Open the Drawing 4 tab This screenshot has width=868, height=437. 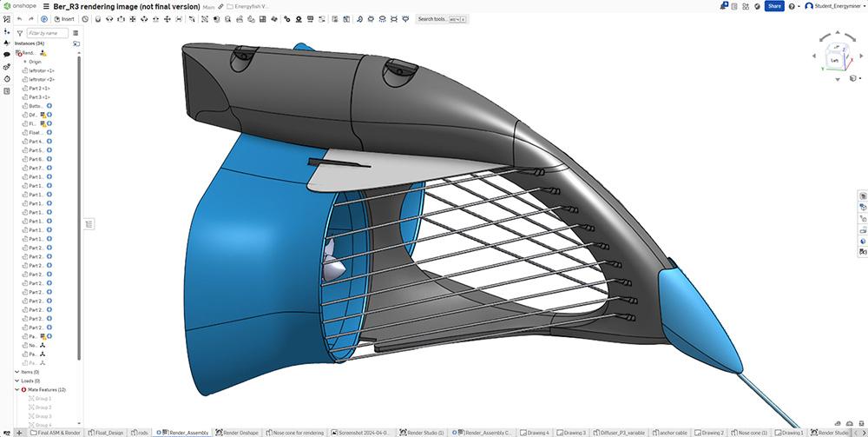[x=534, y=433]
